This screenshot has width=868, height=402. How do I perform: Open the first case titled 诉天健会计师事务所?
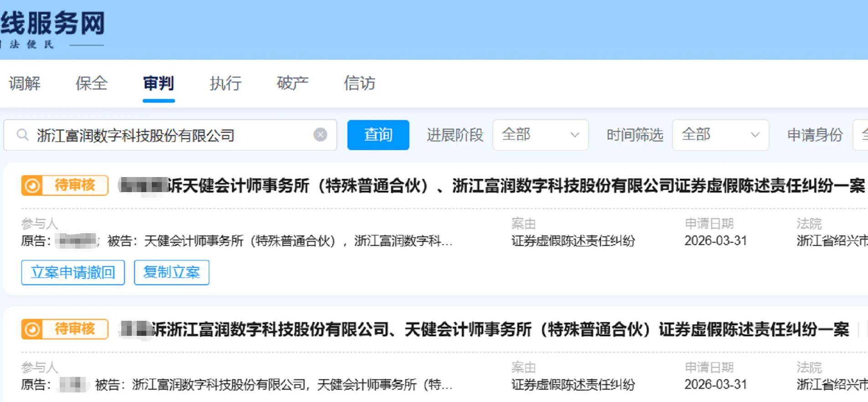[x=516, y=186]
